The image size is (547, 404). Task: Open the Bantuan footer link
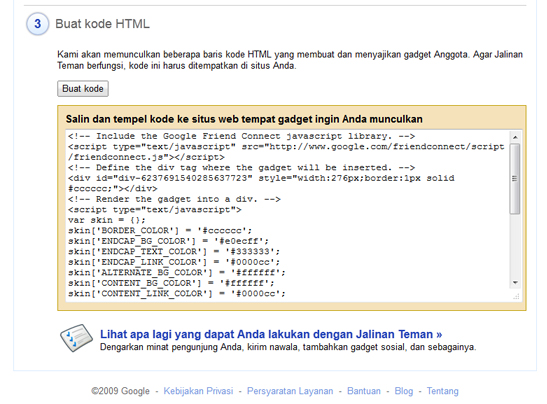point(364,391)
